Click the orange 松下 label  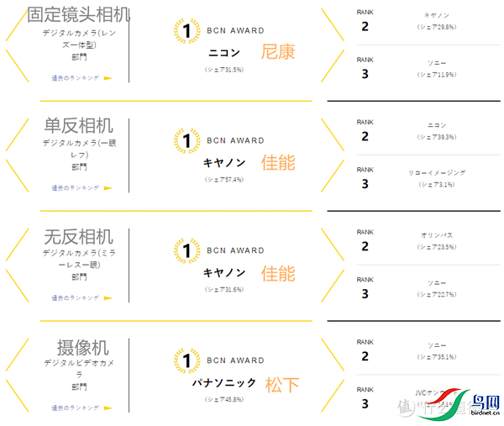pyautogui.click(x=282, y=385)
